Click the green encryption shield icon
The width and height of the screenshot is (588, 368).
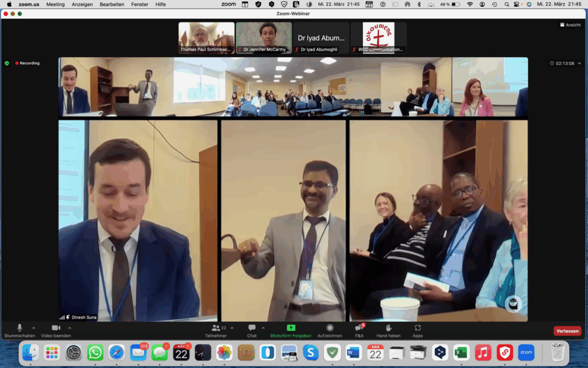(7, 63)
